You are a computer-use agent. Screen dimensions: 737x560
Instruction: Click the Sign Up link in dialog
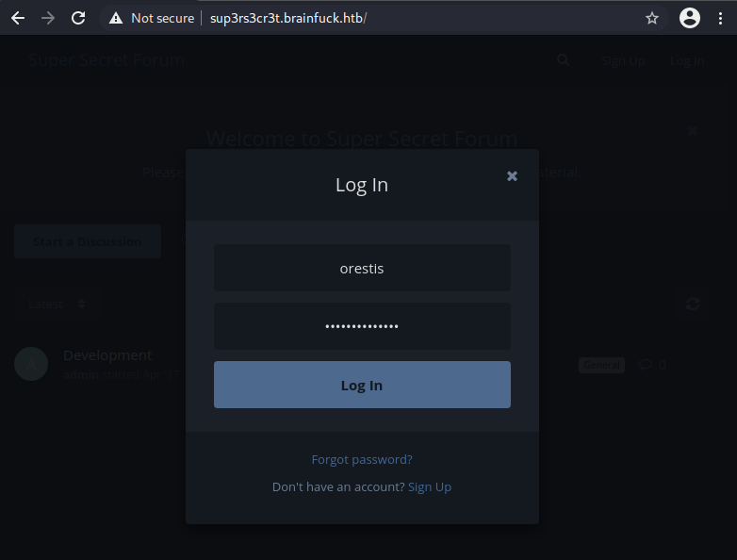[430, 486]
